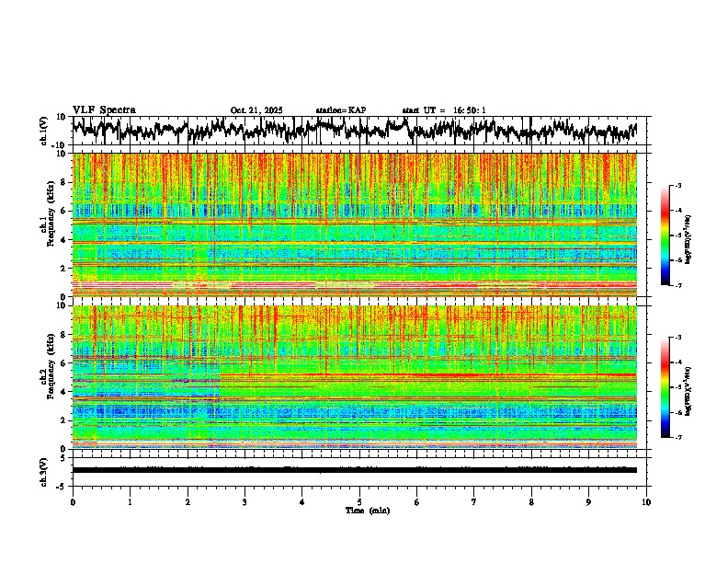
Task: Click time axis tick label "2"
Action: (x=188, y=502)
